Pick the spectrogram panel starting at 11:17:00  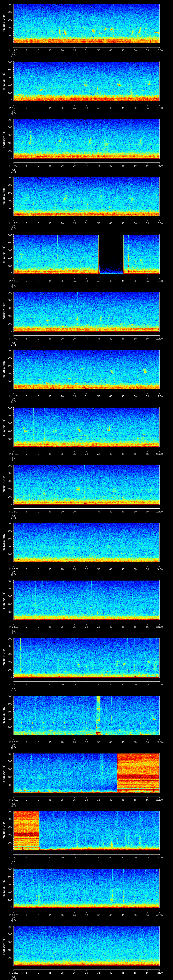click(x=87, y=197)
